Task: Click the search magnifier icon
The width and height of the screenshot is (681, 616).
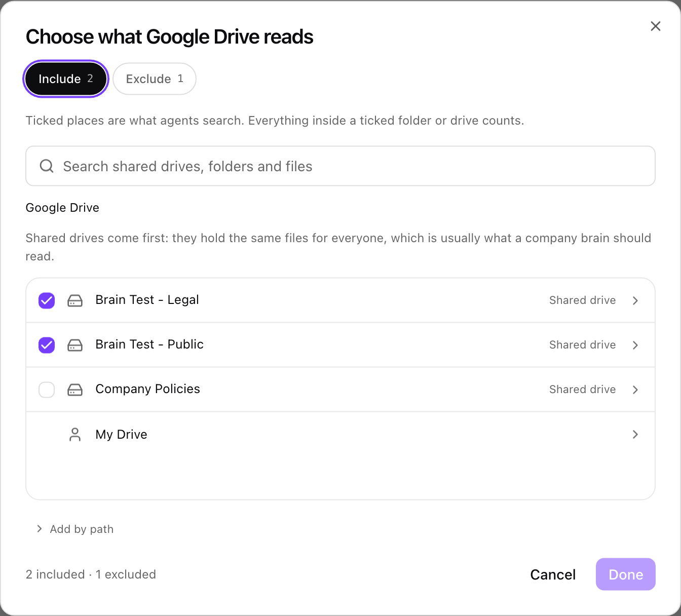Action: click(47, 166)
